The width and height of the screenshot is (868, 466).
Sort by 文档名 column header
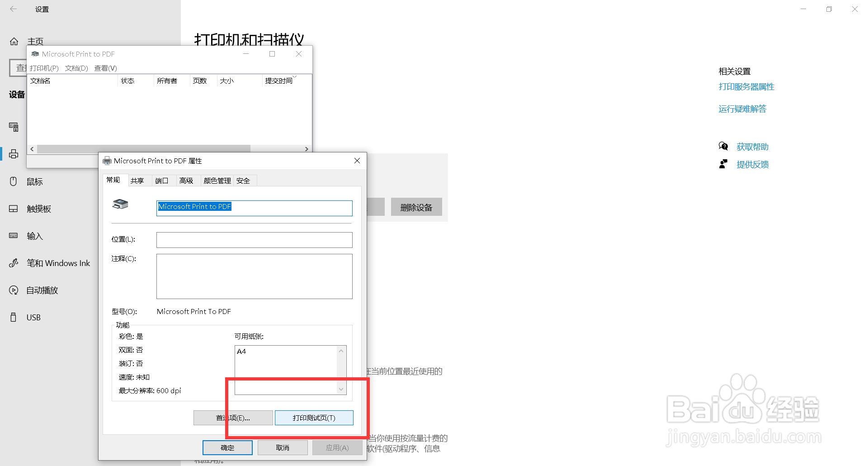pyautogui.click(x=73, y=81)
